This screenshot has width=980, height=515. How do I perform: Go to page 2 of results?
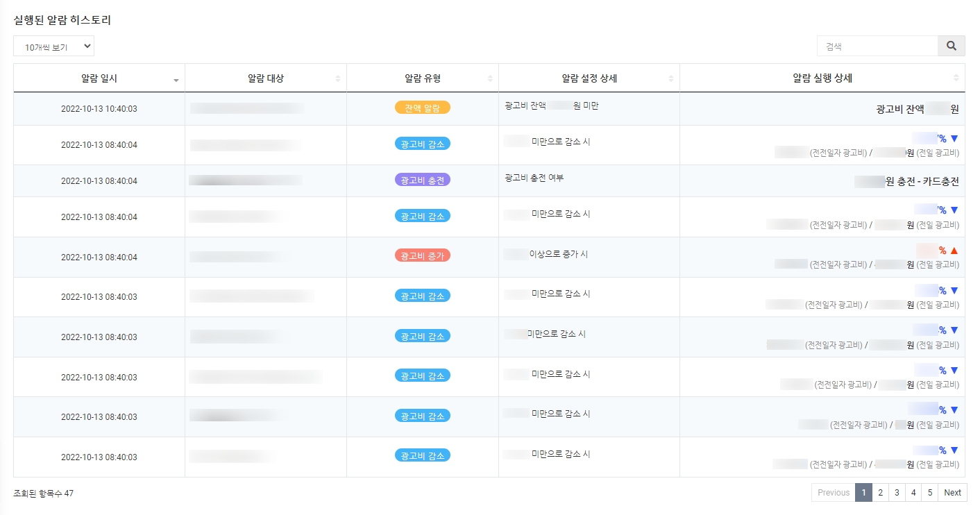[880, 493]
